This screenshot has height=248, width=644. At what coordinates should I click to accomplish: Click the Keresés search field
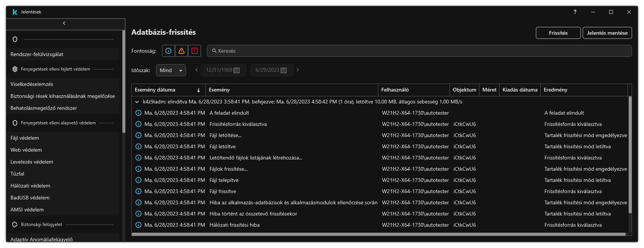419,51
